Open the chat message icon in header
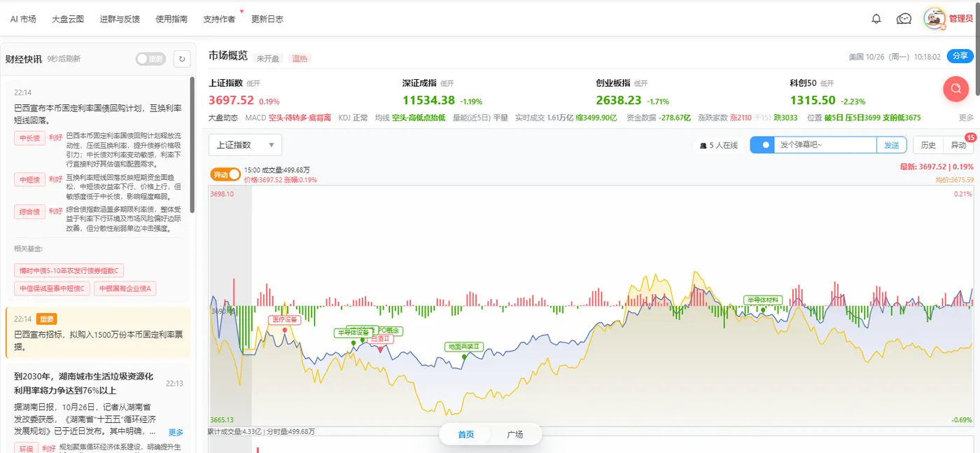The width and height of the screenshot is (980, 453). [904, 19]
